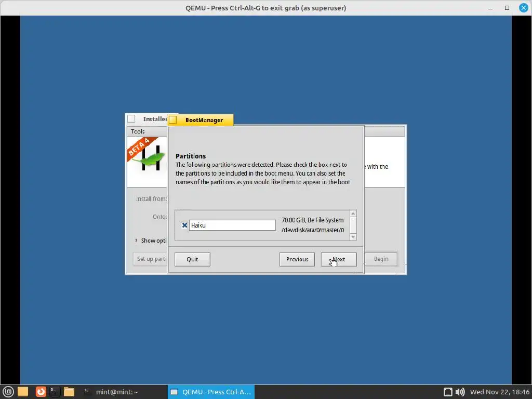
Task: Click the /dev/disk/ata/0/master/0 path text
Action: coord(312,230)
